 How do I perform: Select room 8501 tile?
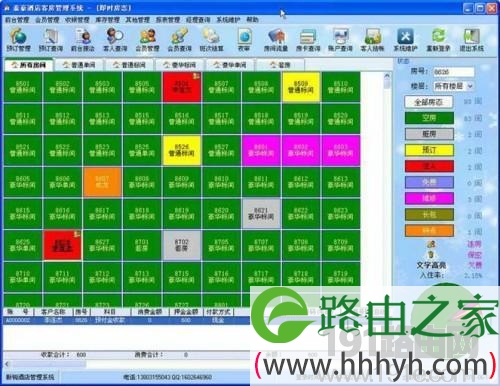click(x=23, y=87)
